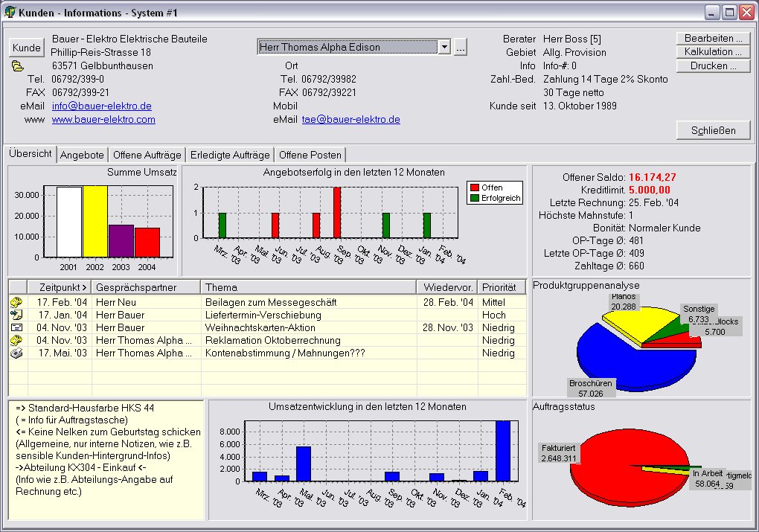Switch to the Erledigte Aufträge tab
The image size is (759, 532).
[x=229, y=155]
